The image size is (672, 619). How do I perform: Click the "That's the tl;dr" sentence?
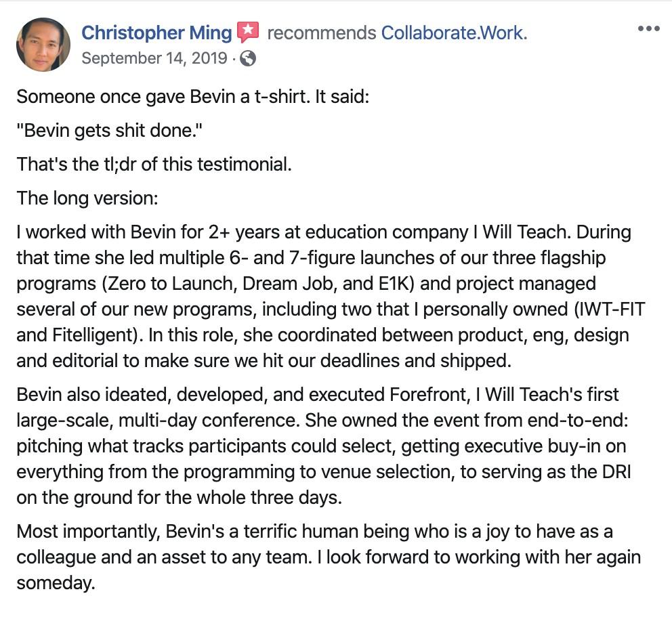154,164
